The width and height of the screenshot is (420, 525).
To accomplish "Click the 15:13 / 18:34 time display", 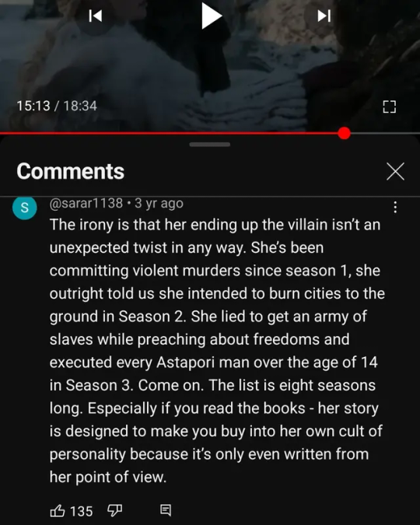I will click(x=57, y=106).
